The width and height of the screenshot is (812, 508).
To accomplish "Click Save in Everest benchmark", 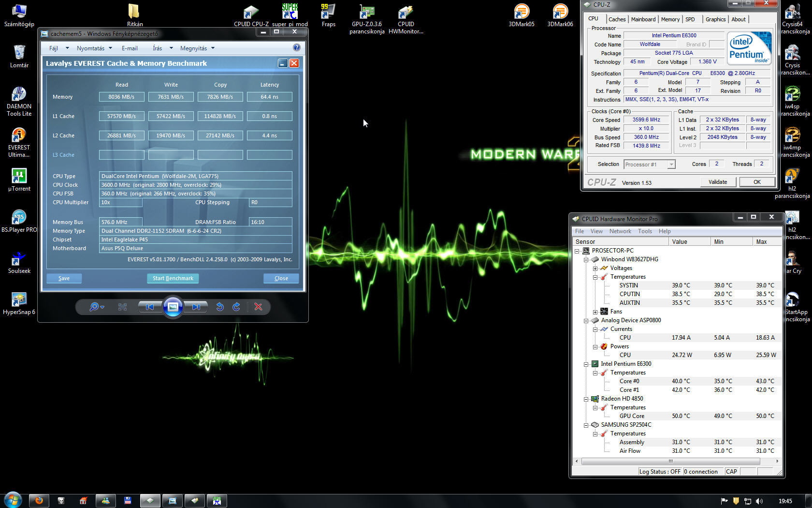I will pos(64,278).
